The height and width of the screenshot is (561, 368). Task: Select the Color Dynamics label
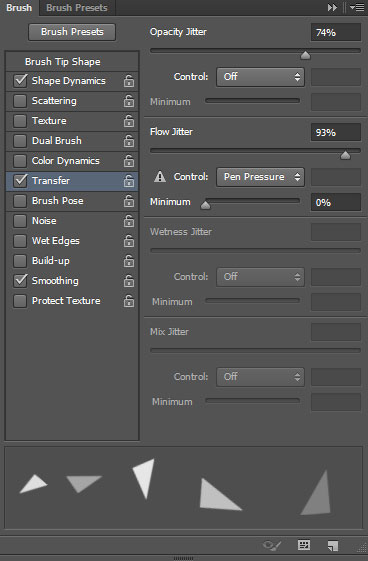pyautogui.click(x=66, y=161)
